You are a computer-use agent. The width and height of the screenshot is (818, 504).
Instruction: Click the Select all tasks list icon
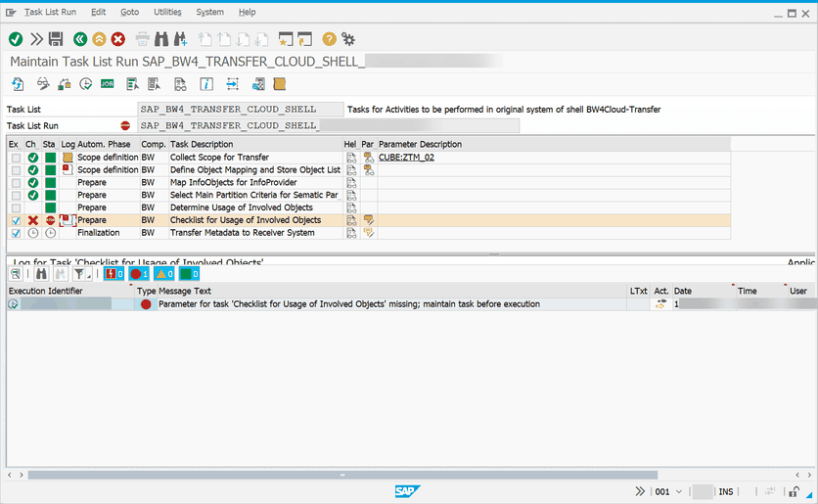132,84
